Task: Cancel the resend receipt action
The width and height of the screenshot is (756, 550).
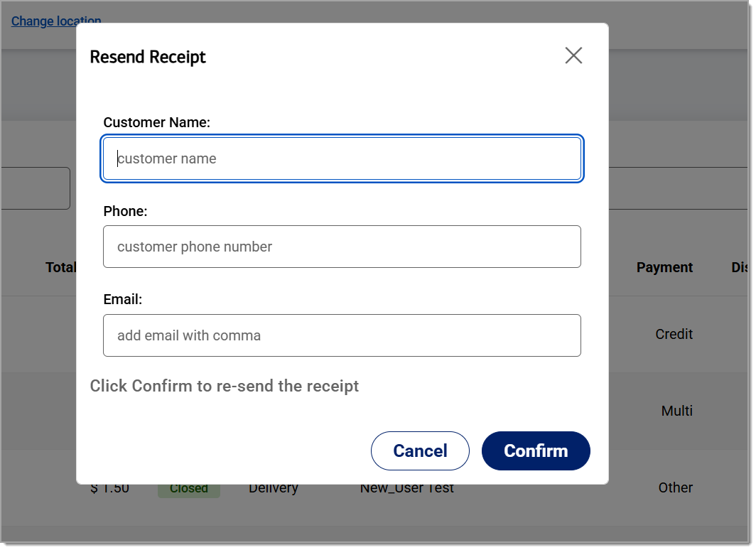Action: [x=420, y=451]
